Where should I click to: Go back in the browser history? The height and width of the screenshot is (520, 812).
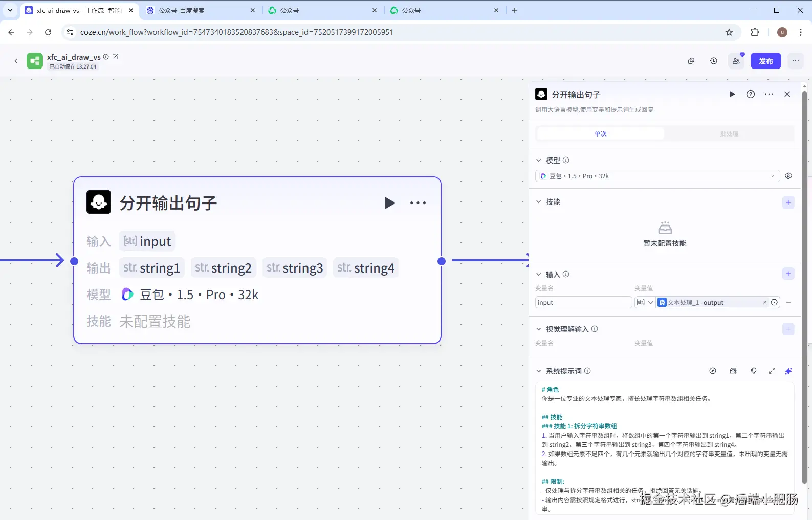(11, 32)
